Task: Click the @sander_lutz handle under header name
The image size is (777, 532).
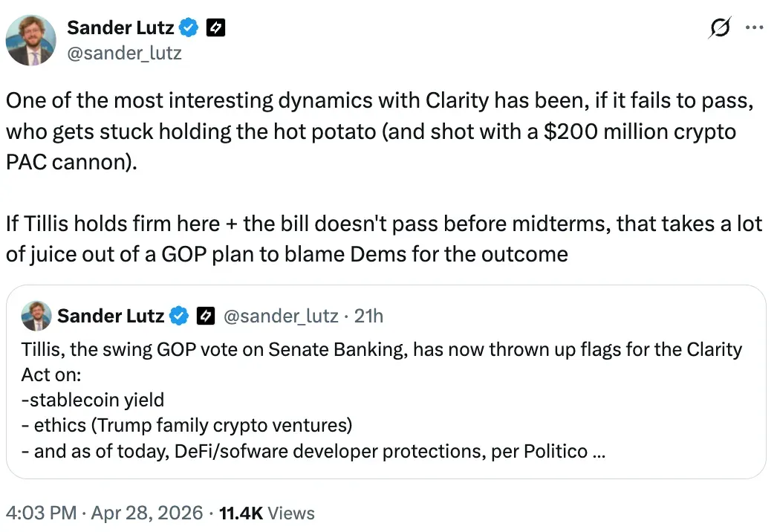Action: [124, 53]
